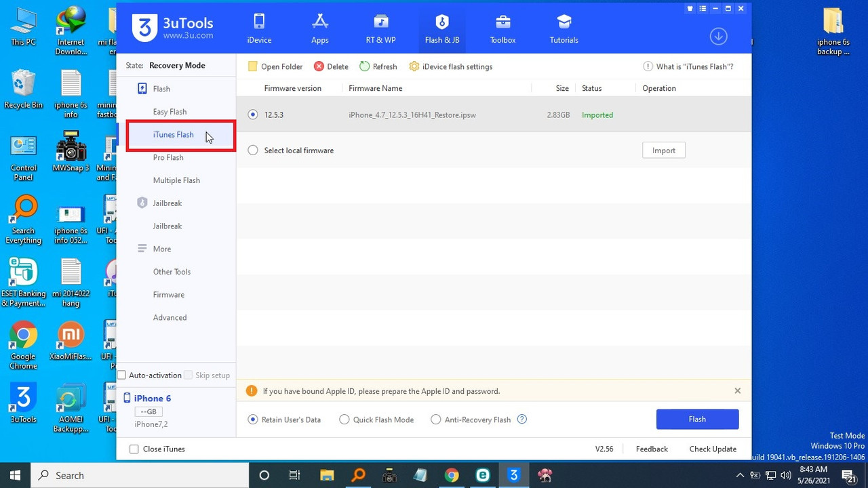Select Quick Flash Mode option
Image resolution: width=868 pixels, height=488 pixels.
coord(344,420)
